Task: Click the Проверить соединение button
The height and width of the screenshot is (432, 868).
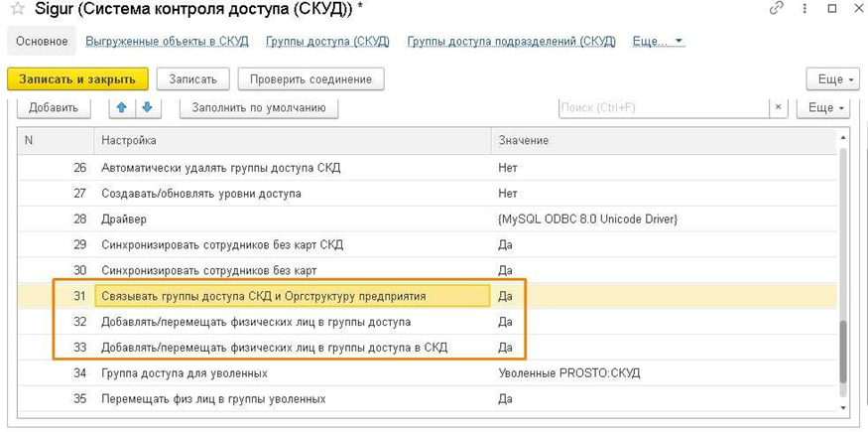Action: pos(310,78)
